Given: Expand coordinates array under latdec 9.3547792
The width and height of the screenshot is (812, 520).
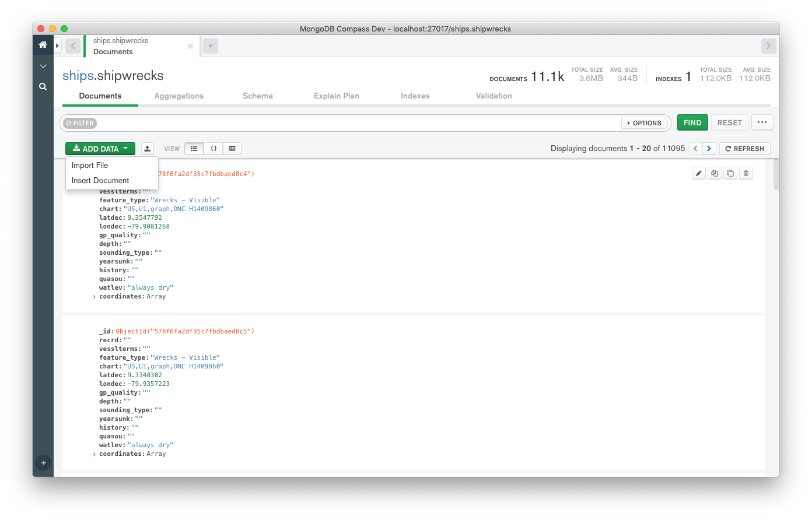Looking at the screenshot, I should [x=94, y=297].
